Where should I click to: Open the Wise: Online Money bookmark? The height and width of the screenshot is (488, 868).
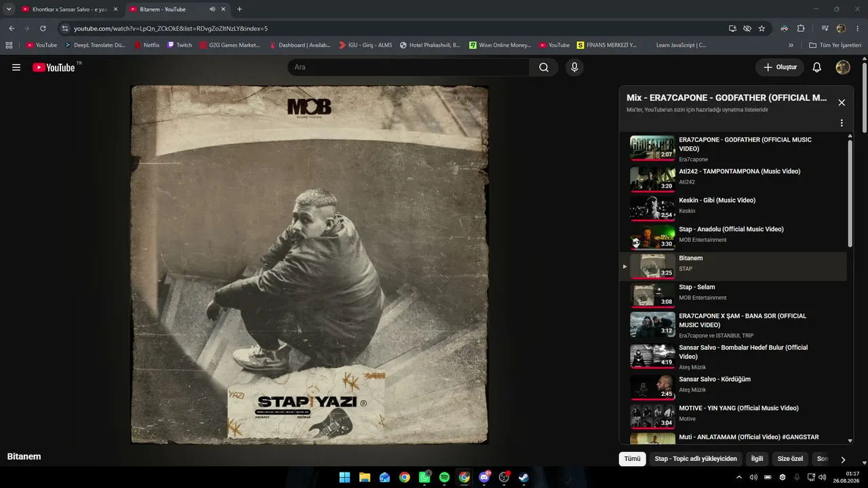[x=500, y=45]
